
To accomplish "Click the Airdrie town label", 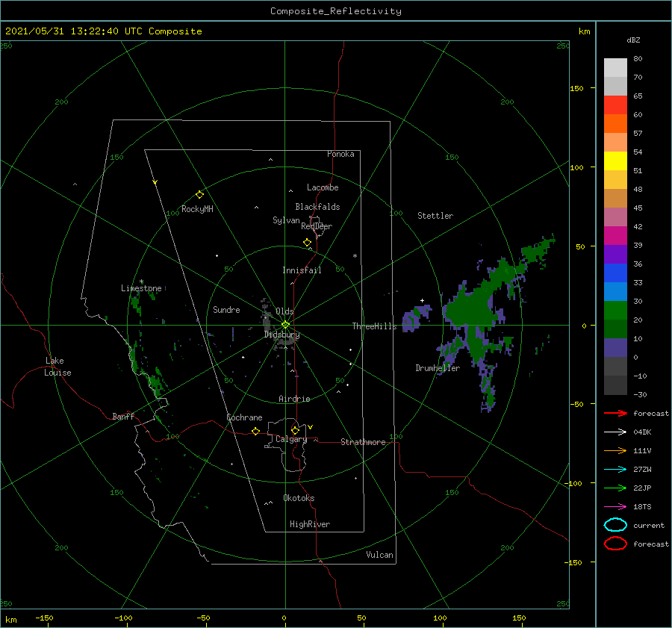I will (x=294, y=399).
